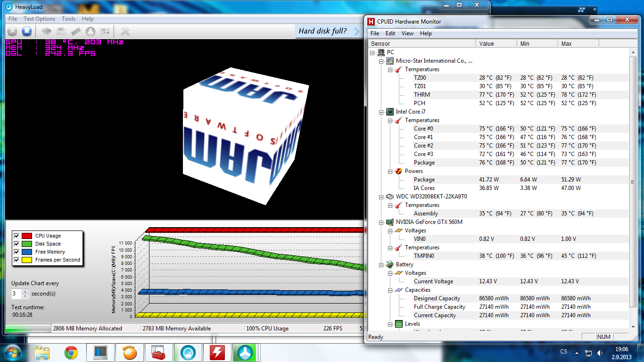Viewport: 644px width, 362px height.
Task: Collapse the NVIDIA Voltages node
Action: 390,230
